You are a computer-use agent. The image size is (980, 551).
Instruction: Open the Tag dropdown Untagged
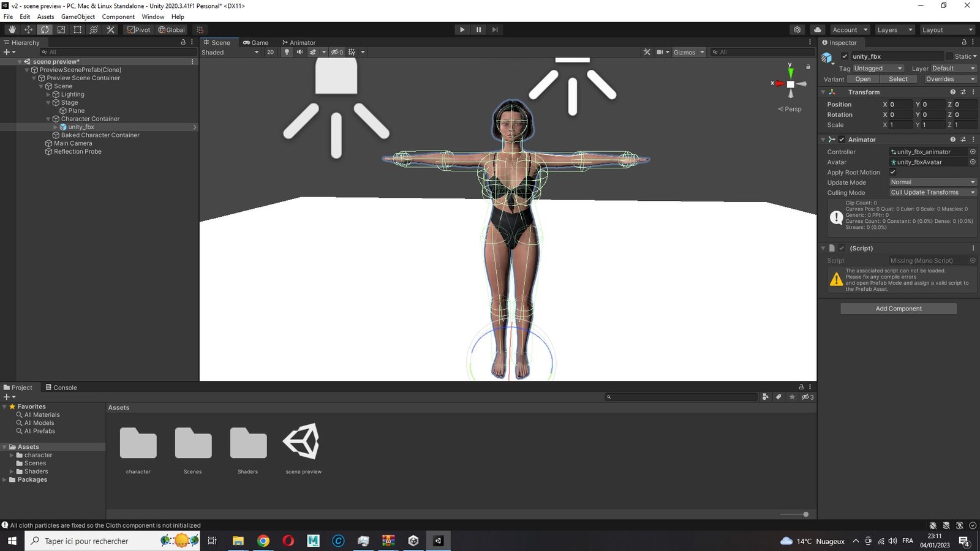[x=878, y=69]
